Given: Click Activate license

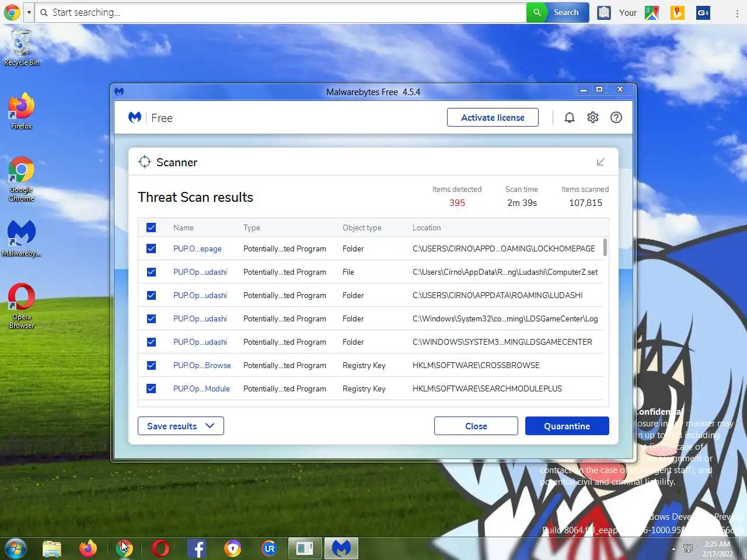Looking at the screenshot, I should pos(493,117).
